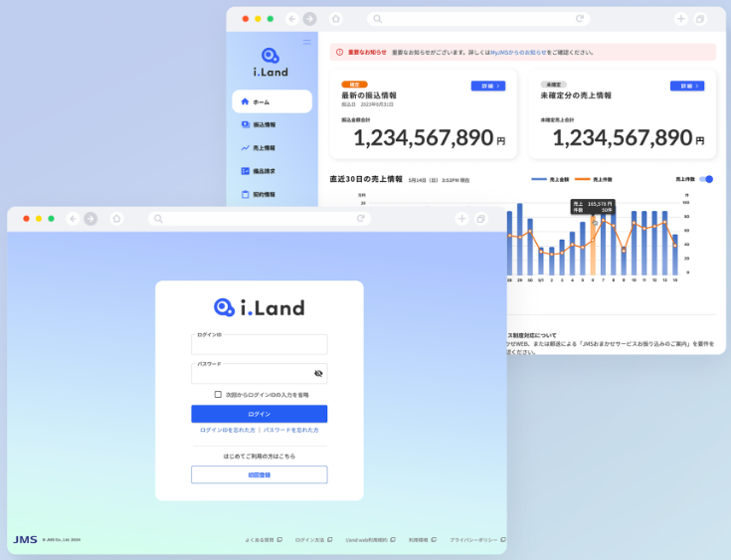Click the i.Land logo on login card

pyautogui.click(x=260, y=307)
